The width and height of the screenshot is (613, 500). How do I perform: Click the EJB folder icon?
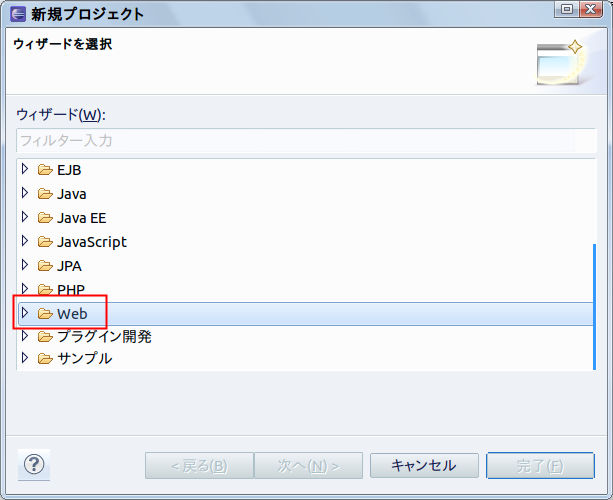(x=45, y=170)
